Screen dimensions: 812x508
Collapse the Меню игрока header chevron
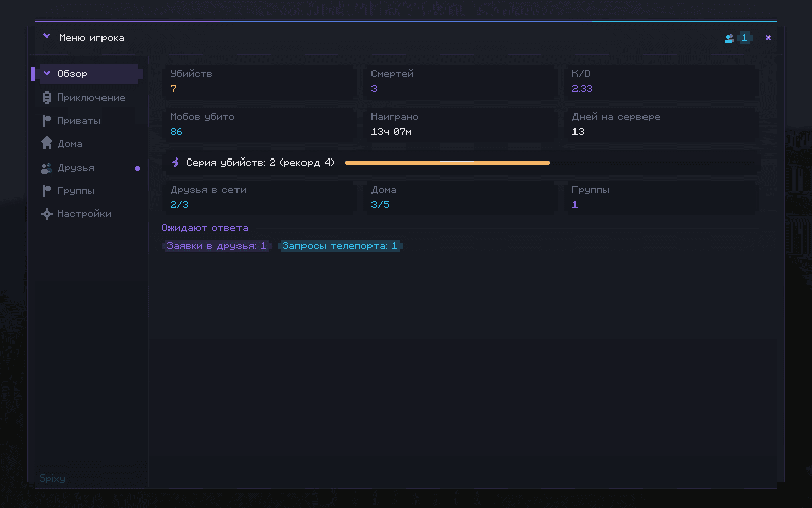point(47,36)
